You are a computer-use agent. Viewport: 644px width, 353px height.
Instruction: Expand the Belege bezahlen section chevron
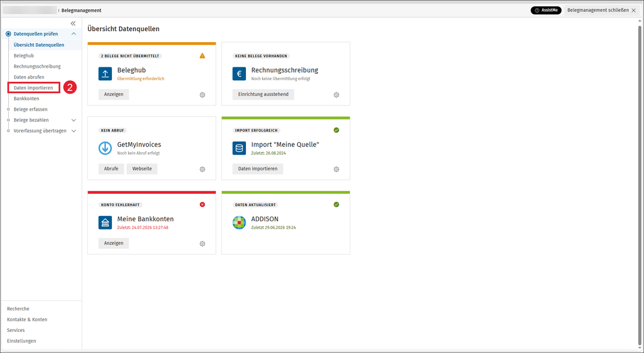pos(74,120)
